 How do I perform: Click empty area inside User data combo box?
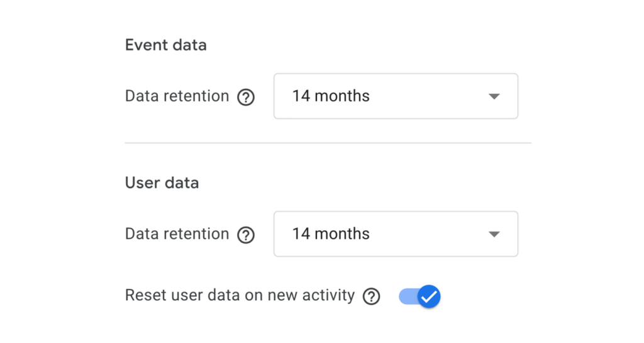(427, 233)
